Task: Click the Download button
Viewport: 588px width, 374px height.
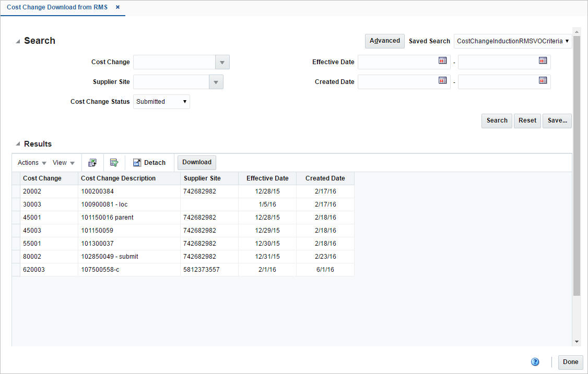Action: (x=196, y=162)
